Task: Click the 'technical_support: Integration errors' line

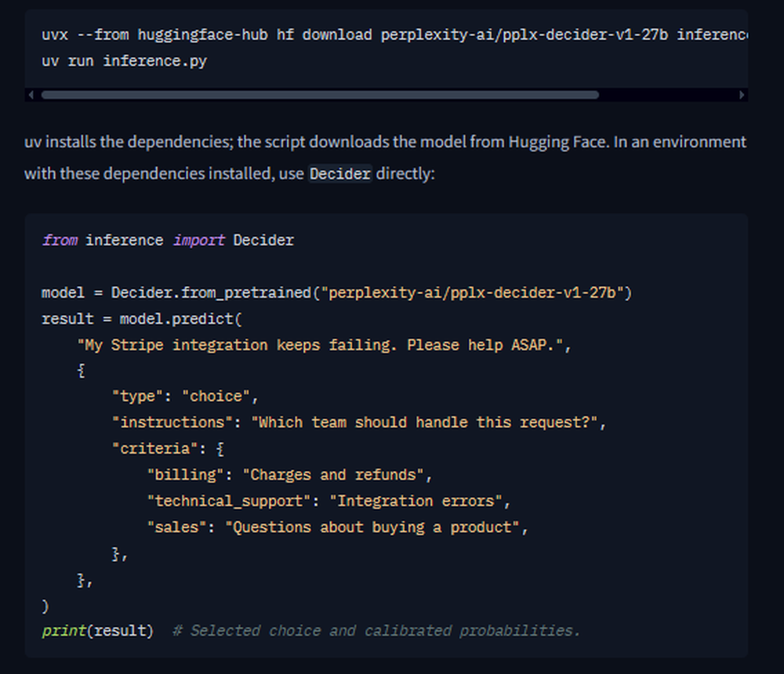Action: [x=328, y=501]
